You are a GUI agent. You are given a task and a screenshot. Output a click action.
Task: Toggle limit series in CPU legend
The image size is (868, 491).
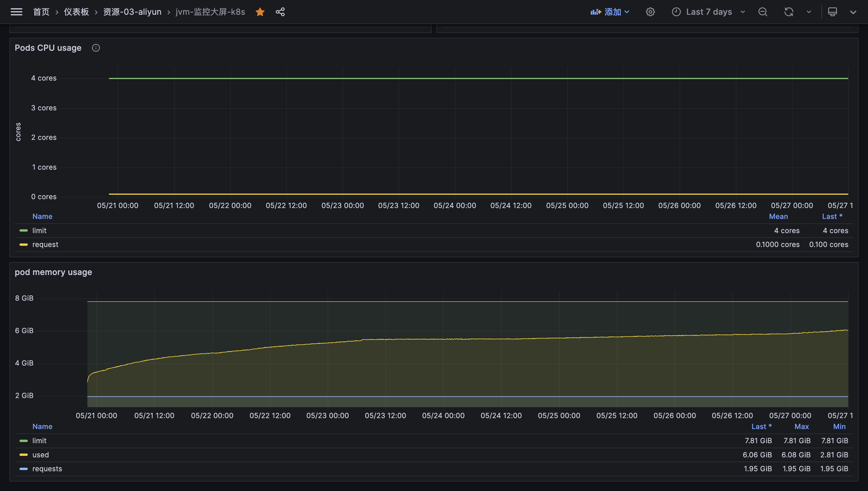[40, 231]
